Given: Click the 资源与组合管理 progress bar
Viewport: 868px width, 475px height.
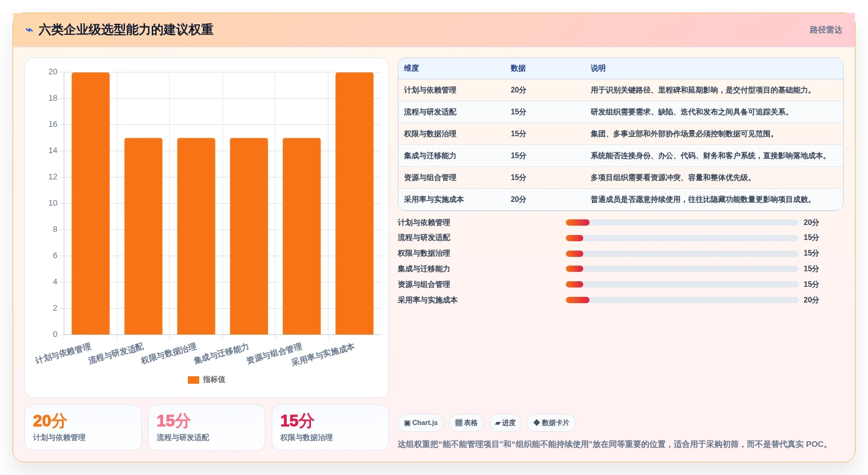Looking at the screenshot, I should coord(682,284).
